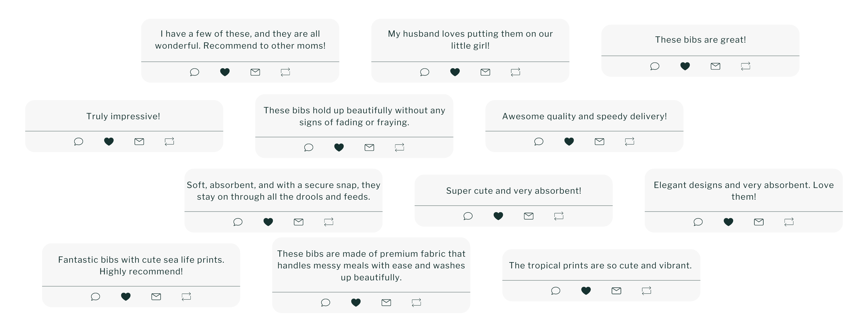Mail the "Recommend to other moms" review
Viewport: 868px width, 326px height.
click(255, 72)
